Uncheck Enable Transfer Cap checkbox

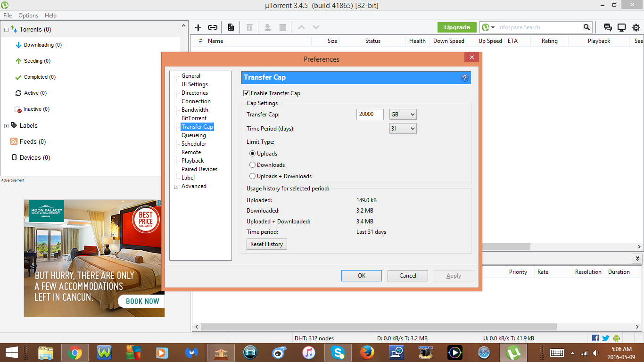246,93
